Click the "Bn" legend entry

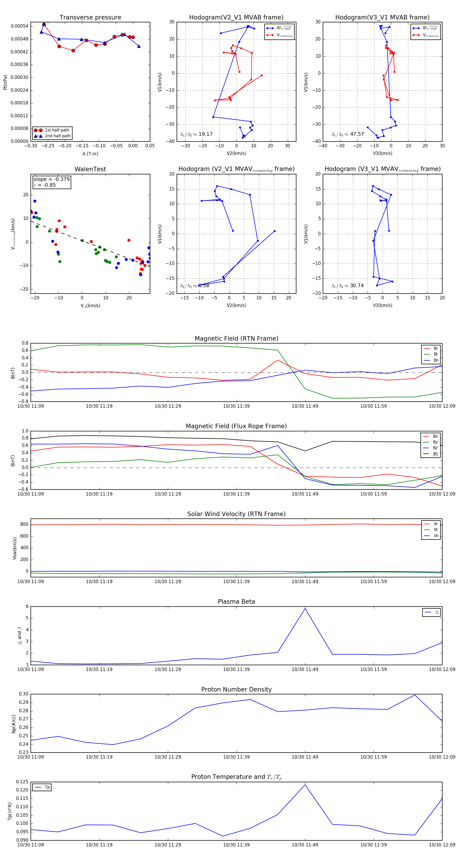coord(431,361)
